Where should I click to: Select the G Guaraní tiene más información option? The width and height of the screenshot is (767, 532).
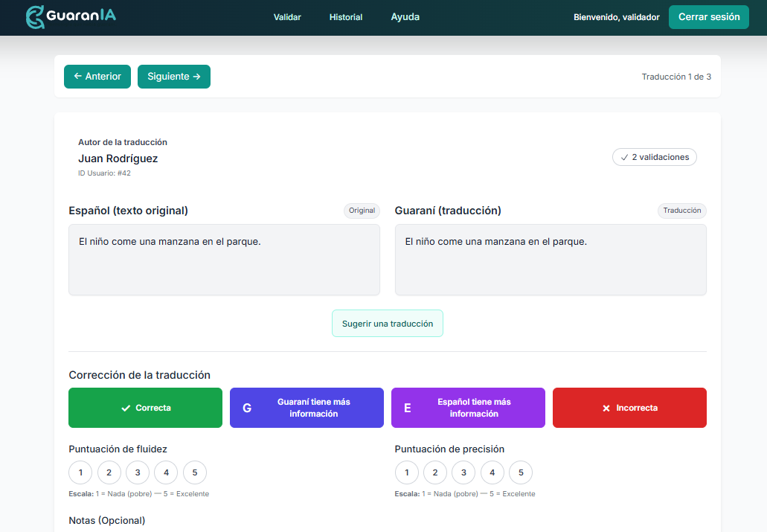(x=307, y=408)
